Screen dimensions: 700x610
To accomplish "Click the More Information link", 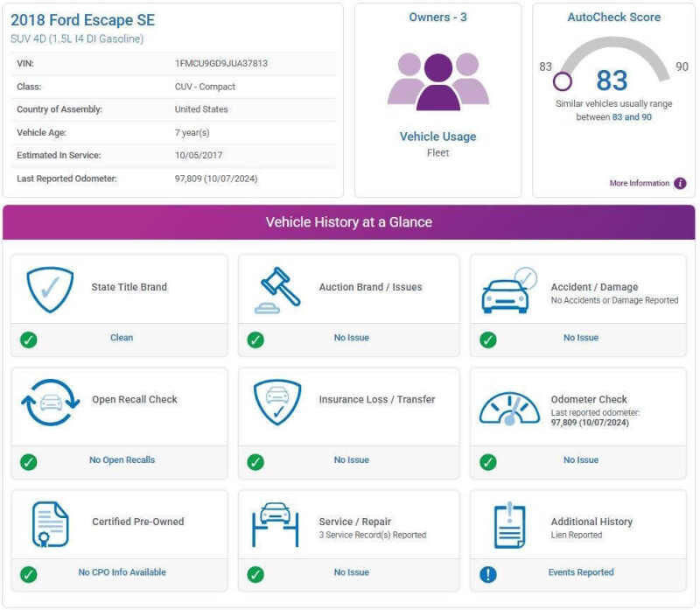I will point(640,184).
